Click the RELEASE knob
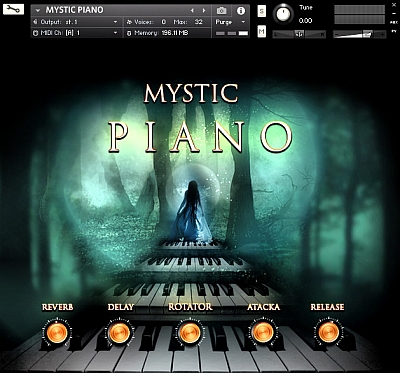400x373 pixels. coord(328,332)
